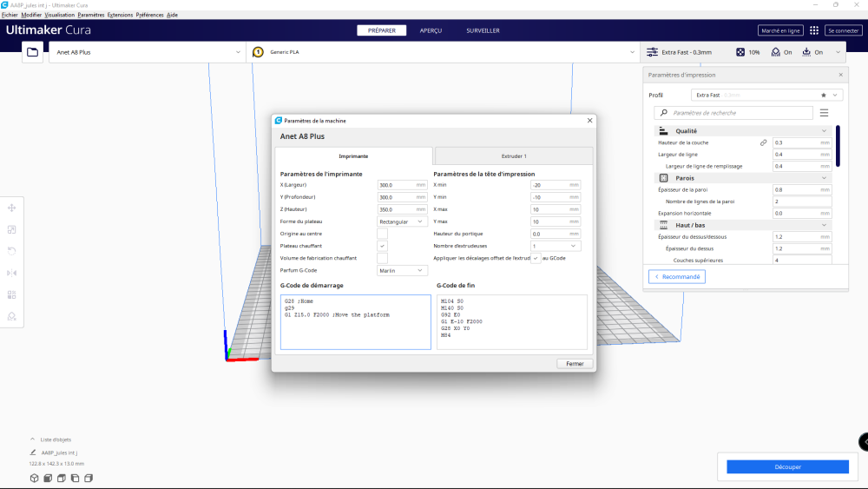Open settings visibility hamburger menu
Screen dimensions: 868x489
[825, 113]
